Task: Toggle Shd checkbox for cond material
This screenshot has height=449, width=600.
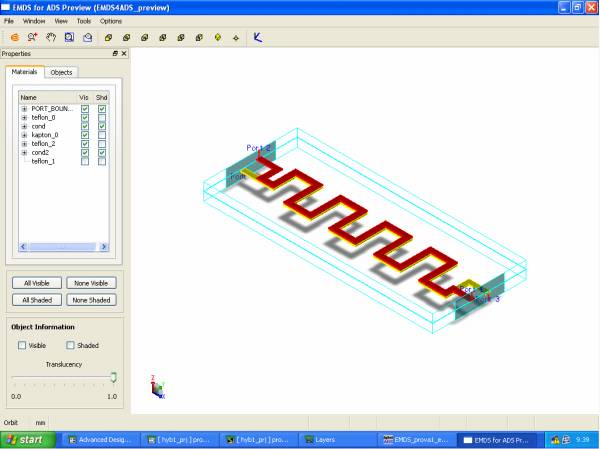Action: coord(101,126)
